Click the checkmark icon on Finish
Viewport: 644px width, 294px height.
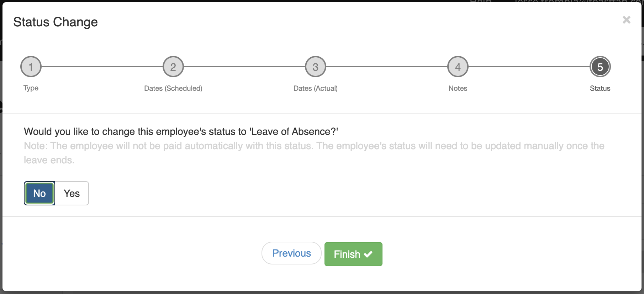(x=368, y=254)
